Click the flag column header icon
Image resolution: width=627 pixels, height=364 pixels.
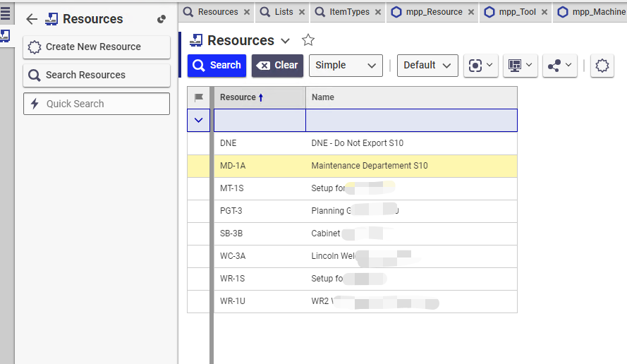point(198,98)
